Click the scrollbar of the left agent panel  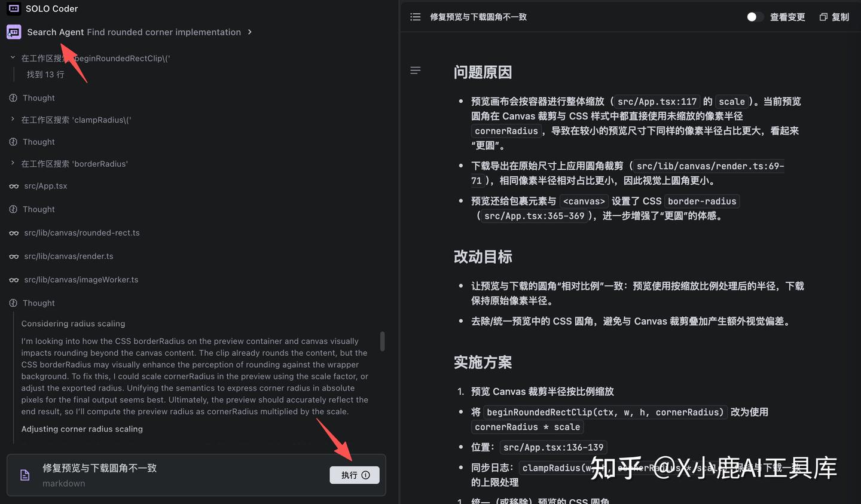point(382,341)
